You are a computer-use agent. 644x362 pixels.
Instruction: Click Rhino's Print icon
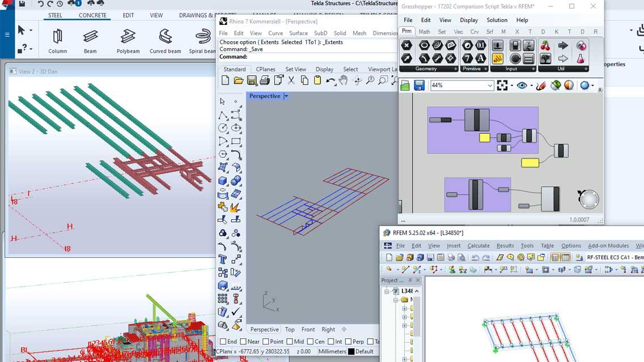click(265, 80)
